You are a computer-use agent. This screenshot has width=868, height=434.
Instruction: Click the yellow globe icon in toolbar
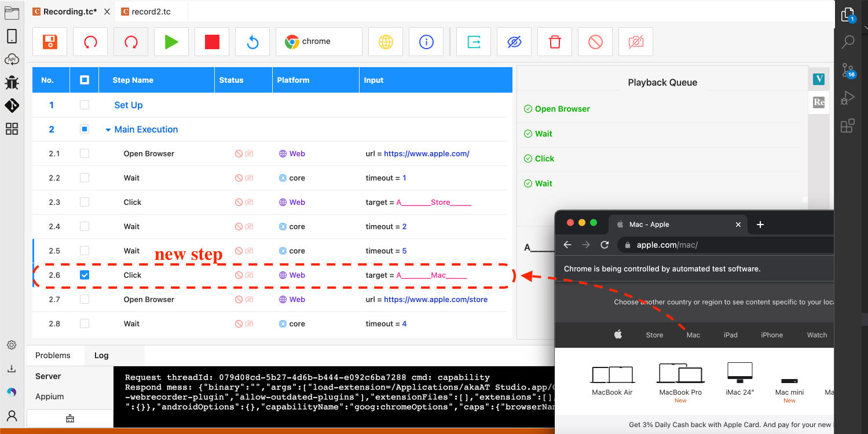[x=386, y=42]
